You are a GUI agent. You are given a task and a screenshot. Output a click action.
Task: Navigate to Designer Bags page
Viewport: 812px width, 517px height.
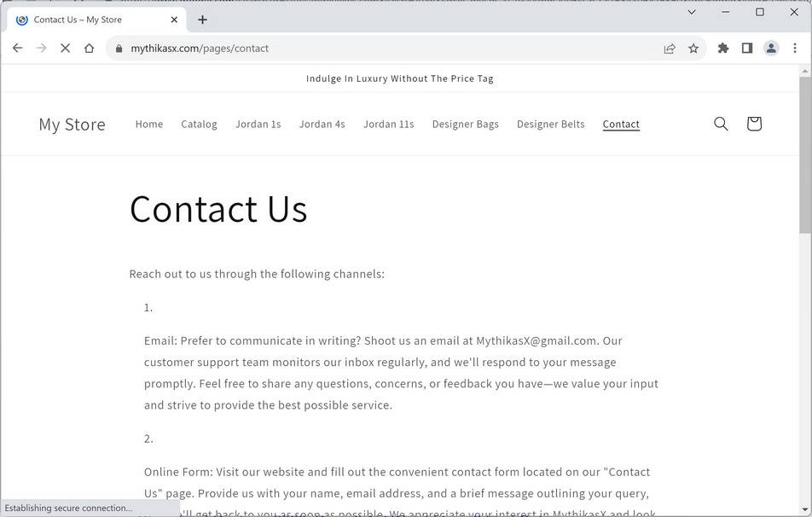465,125
